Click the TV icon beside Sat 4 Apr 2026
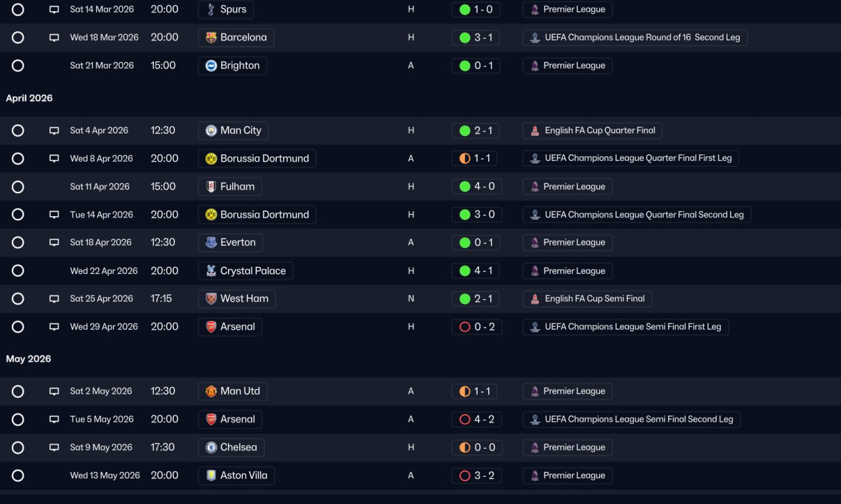The image size is (841, 504). 54,131
